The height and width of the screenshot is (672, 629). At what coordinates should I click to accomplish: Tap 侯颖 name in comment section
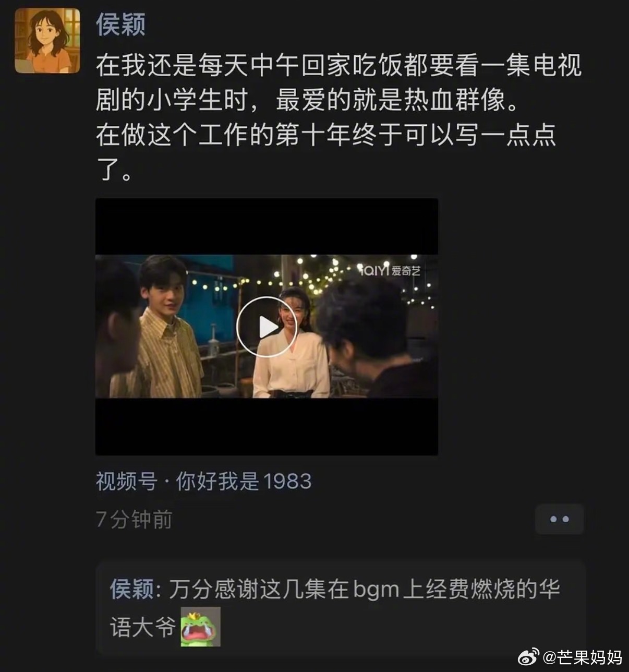[x=132, y=590]
